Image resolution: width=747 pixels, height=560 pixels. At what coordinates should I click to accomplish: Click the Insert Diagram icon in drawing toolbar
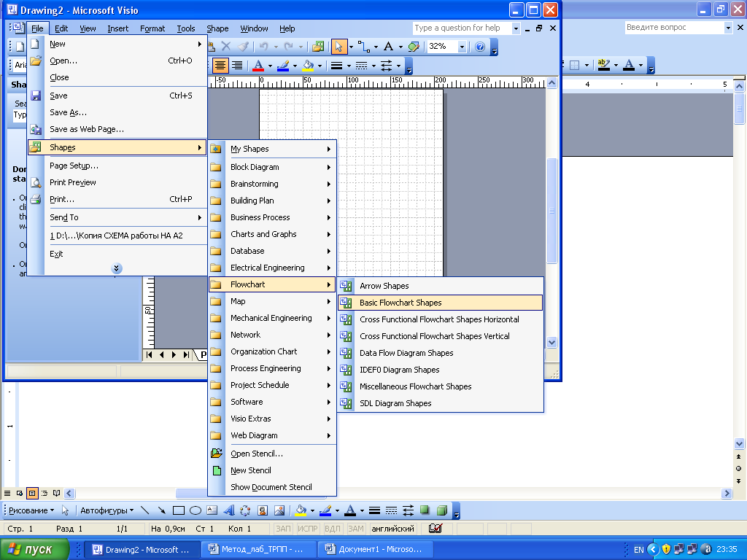pyautogui.click(x=245, y=510)
